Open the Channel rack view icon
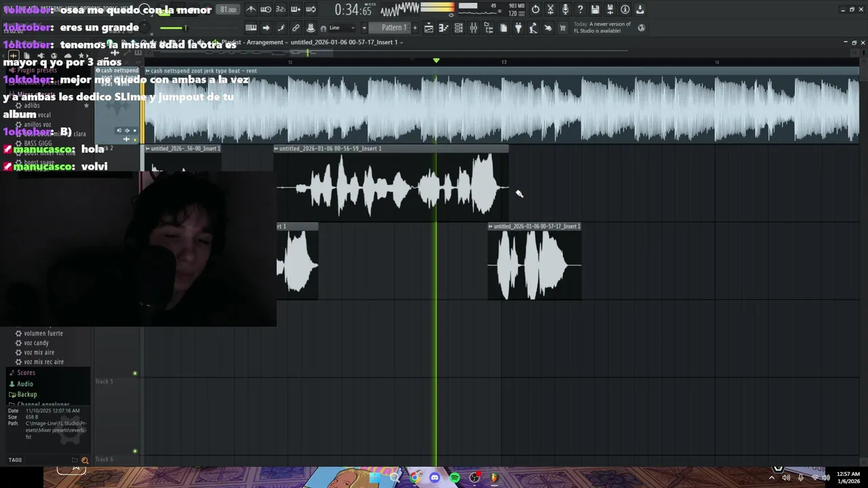868x488 pixels. (458, 28)
